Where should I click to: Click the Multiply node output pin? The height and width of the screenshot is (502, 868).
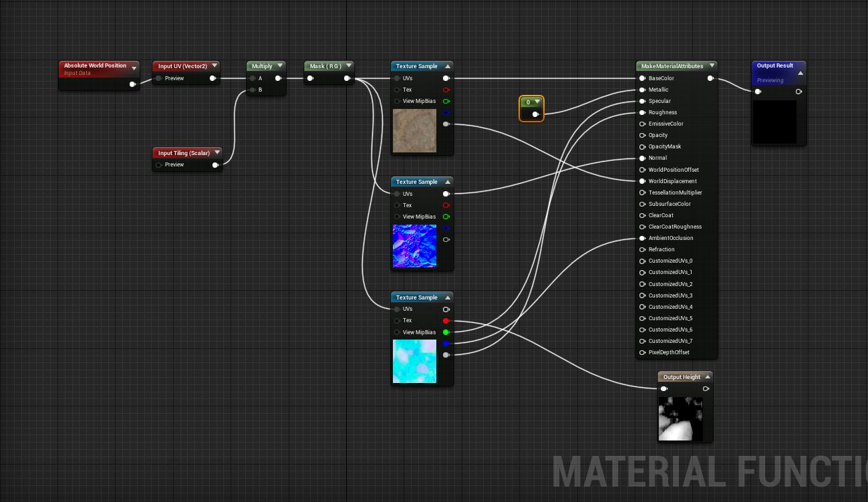pyautogui.click(x=278, y=78)
